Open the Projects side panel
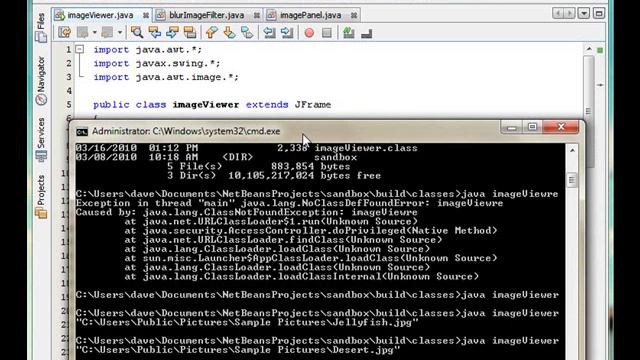The height and width of the screenshot is (360, 640). tap(41, 196)
